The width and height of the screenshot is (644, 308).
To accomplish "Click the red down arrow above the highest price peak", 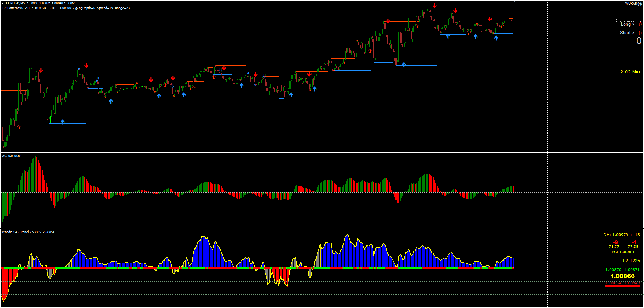I will [435, 6].
